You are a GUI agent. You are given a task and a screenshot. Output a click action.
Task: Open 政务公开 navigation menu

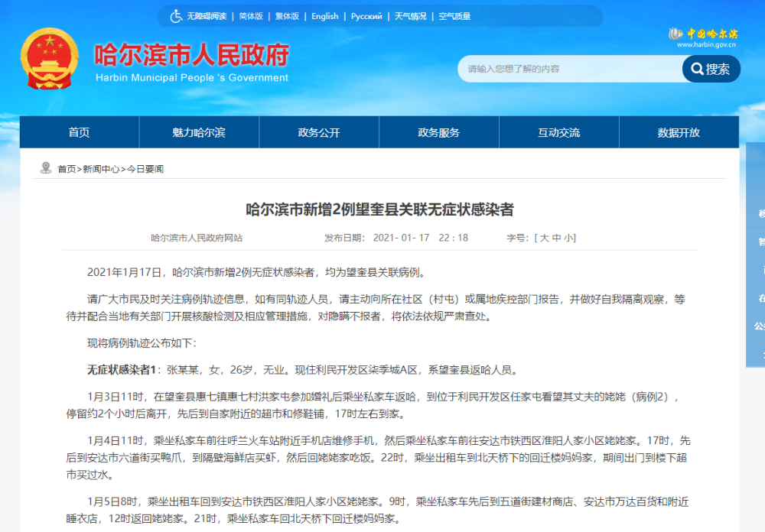coord(319,132)
